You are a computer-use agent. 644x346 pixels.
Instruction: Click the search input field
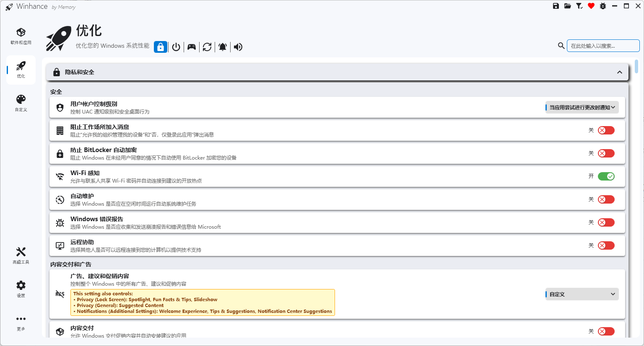click(603, 45)
